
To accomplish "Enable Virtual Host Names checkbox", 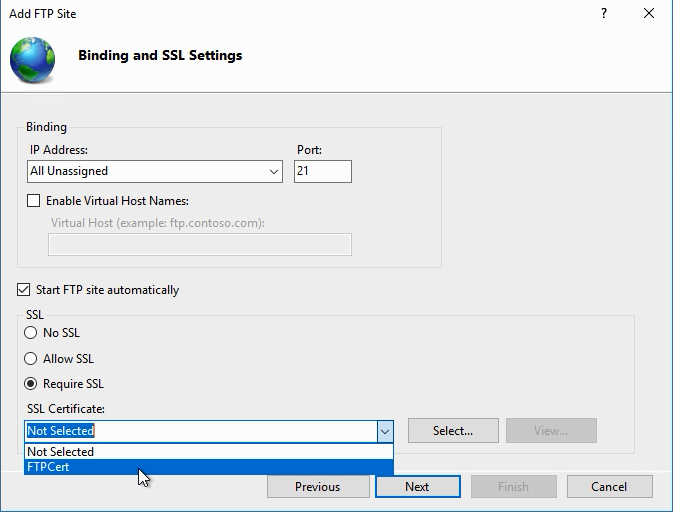I will click(x=34, y=201).
